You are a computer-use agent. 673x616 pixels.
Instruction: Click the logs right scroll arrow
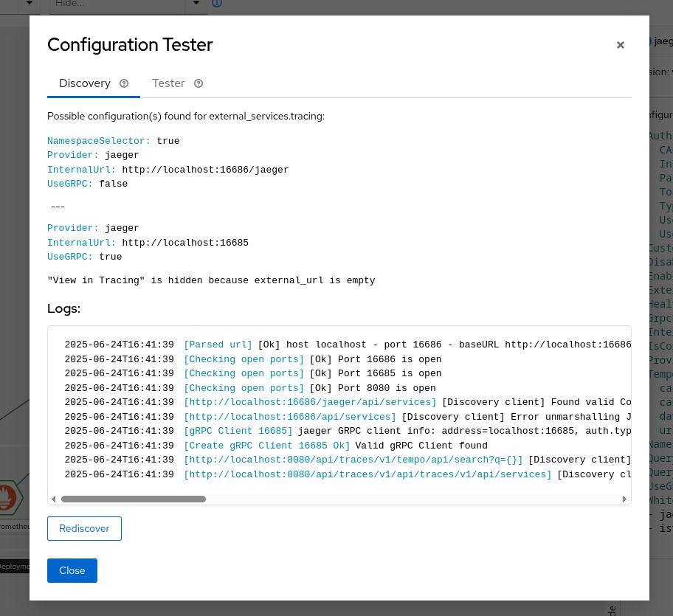point(624,499)
